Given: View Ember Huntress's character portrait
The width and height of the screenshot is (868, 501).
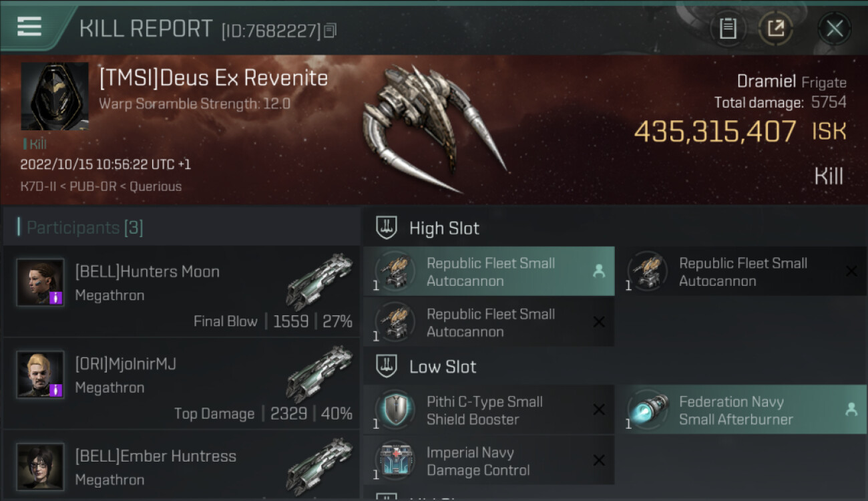Looking at the screenshot, I should [40, 466].
